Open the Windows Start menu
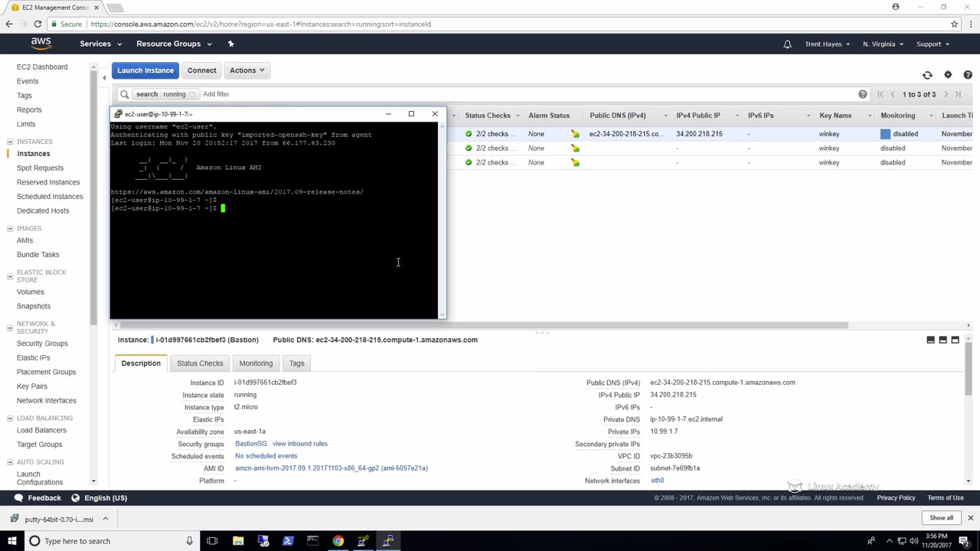Screen dimensions: 980x551 (x=12, y=541)
